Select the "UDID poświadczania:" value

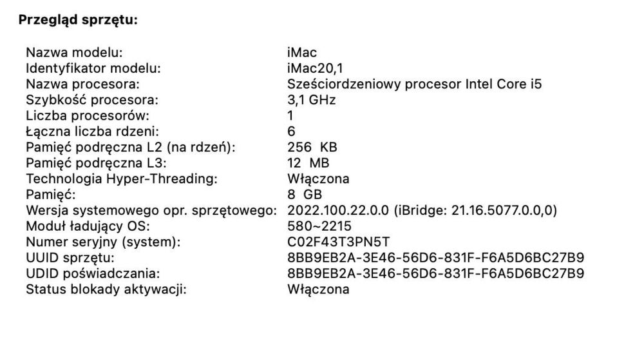click(x=435, y=273)
